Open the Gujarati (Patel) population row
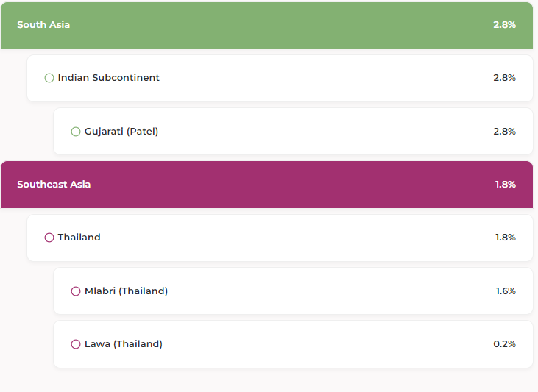The image size is (538, 392). coord(293,132)
